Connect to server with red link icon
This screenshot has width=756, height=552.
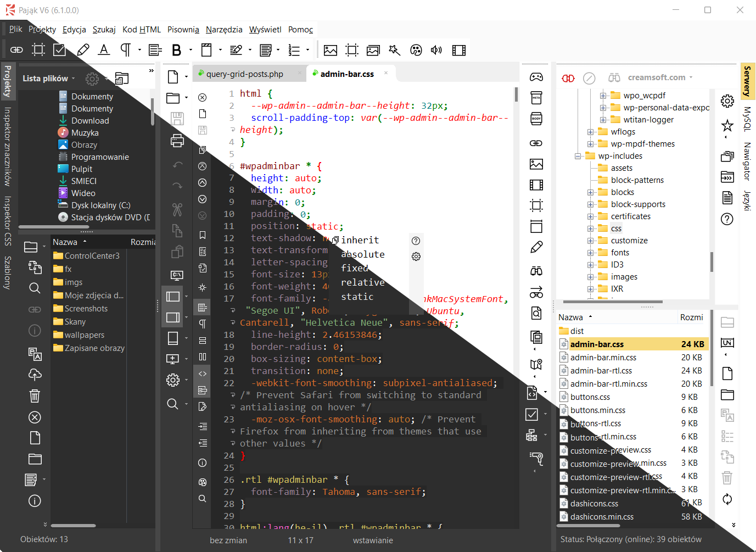point(568,79)
